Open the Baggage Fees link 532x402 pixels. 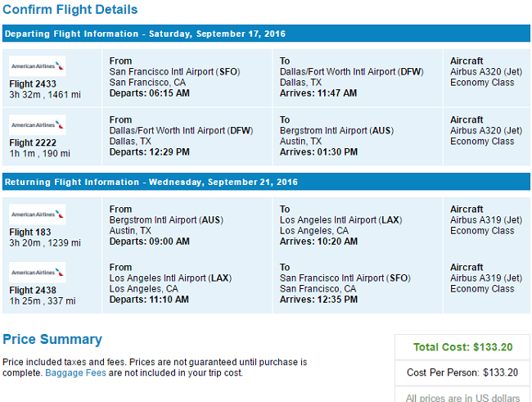75,373
